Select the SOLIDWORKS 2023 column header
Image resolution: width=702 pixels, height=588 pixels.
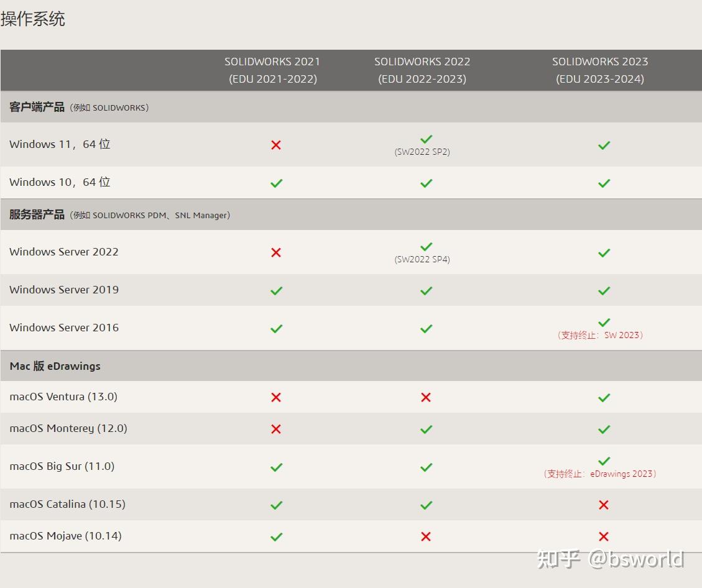coord(600,70)
